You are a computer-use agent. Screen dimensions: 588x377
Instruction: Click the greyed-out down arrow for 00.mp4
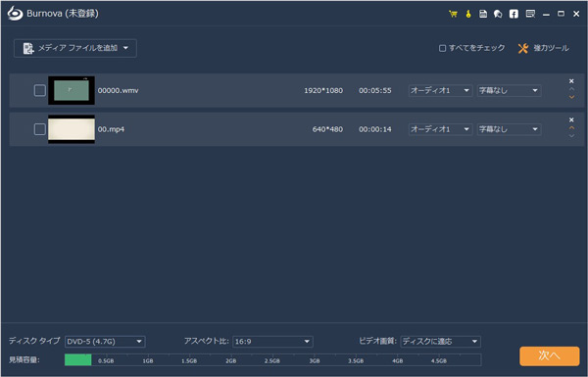click(572, 136)
